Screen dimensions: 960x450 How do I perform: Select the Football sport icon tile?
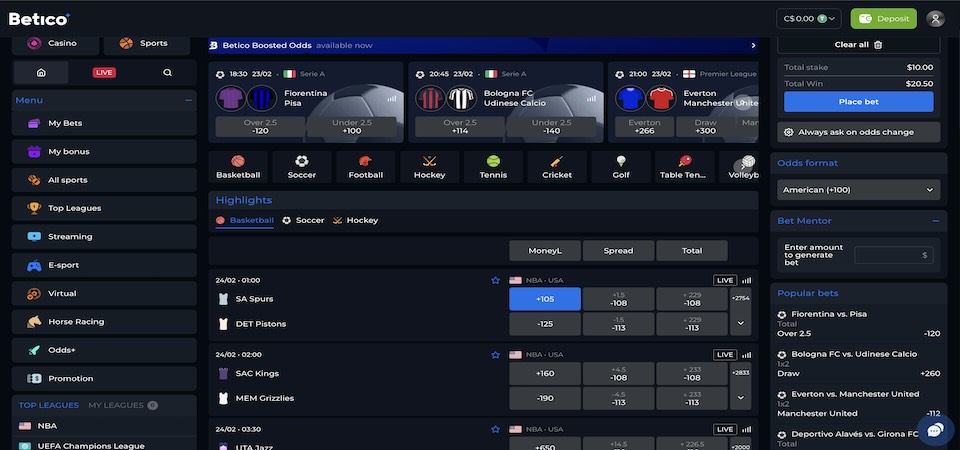[366, 167]
